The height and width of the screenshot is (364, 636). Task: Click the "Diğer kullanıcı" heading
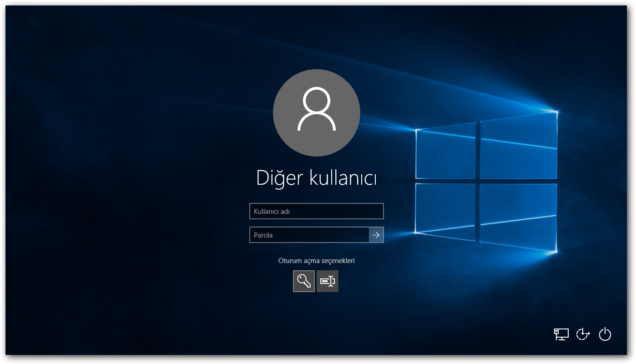point(317,178)
